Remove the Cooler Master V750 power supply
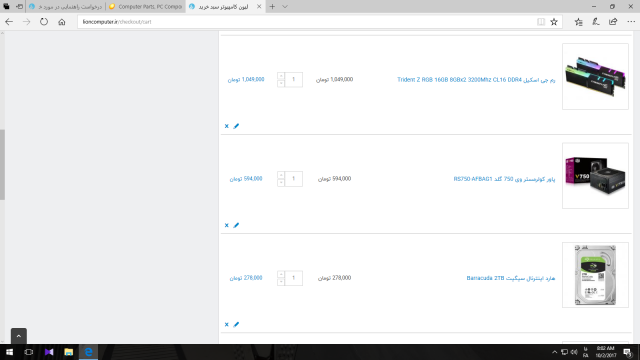Image resolution: width=640 pixels, height=360 pixels. [227, 225]
